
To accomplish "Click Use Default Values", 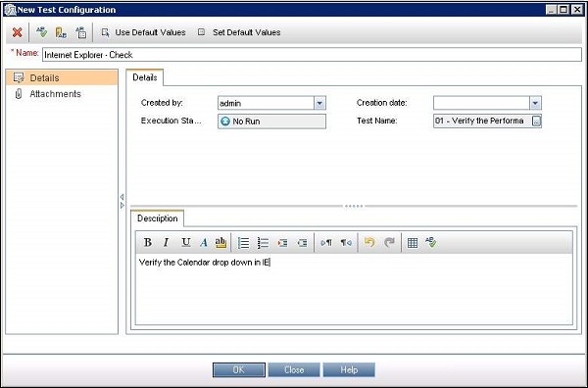I will (x=143, y=32).
